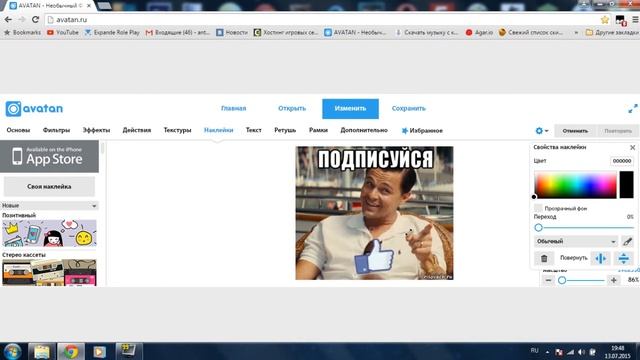Screen dimensions: 640x360
Task: Bookmark this page with the star
Action: (x=605, y=19)
